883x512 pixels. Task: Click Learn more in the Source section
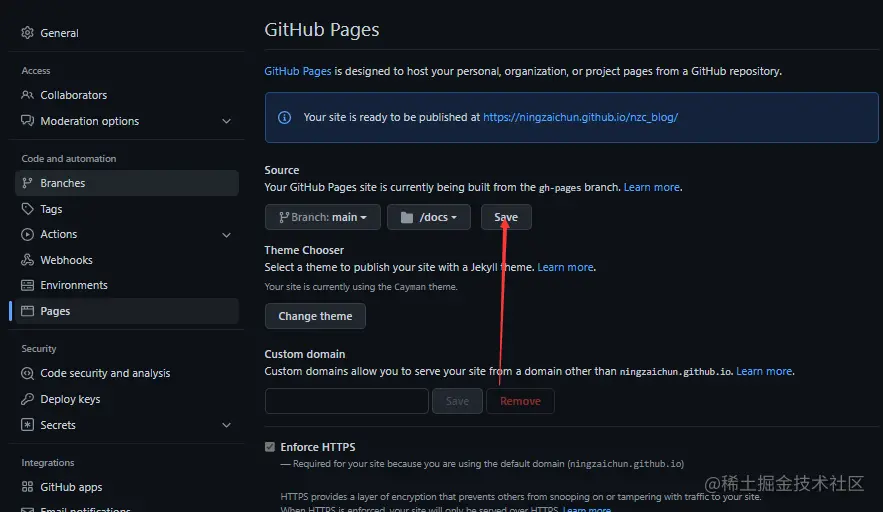coord(652,187)
